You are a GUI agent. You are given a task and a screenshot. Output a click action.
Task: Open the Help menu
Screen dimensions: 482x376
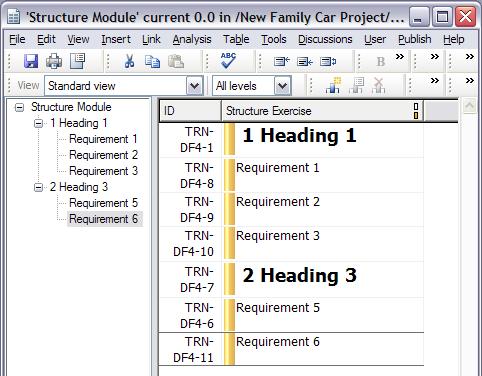pos(453,39)
